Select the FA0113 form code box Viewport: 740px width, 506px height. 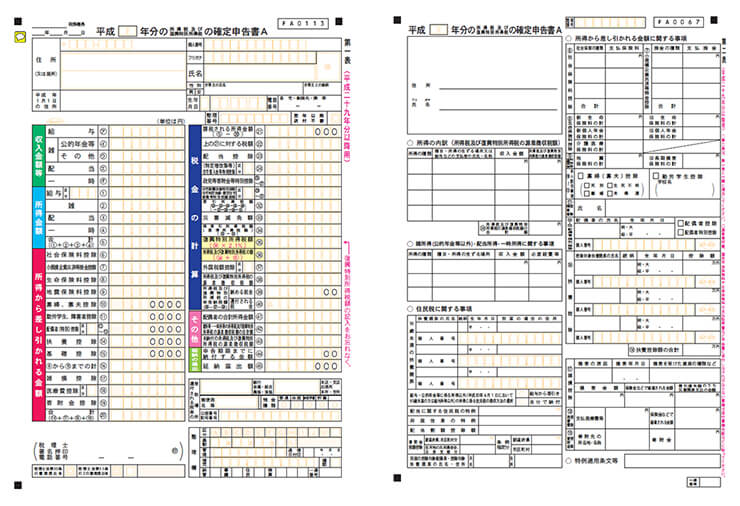pyautogui.click(x=303, y=24)
